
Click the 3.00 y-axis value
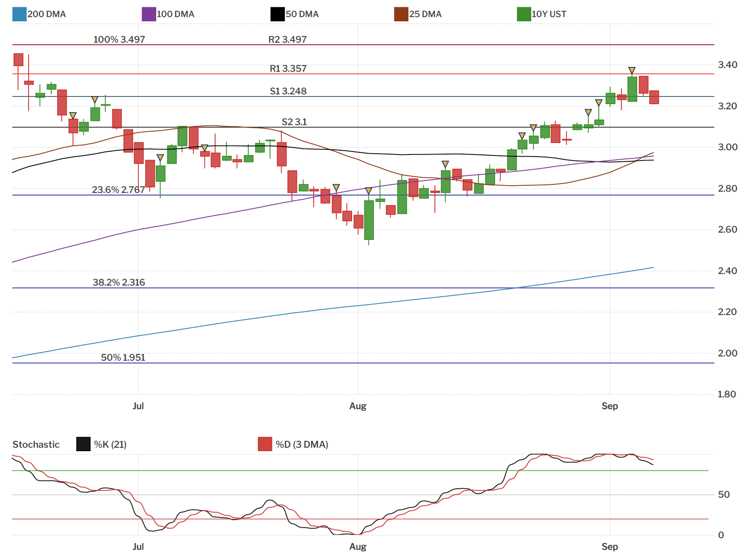click(x=728, y=147)
